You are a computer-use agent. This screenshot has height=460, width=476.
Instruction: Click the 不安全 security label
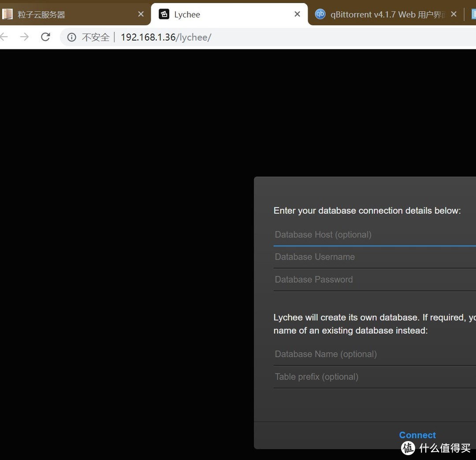point(95,37)
